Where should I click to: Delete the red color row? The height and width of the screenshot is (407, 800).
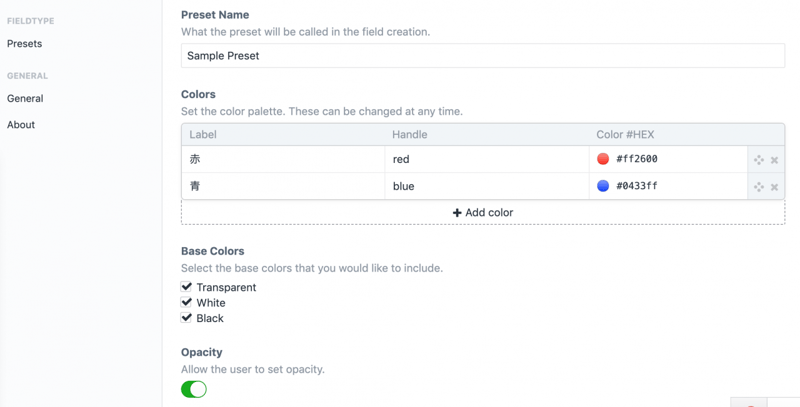(774, 160)
